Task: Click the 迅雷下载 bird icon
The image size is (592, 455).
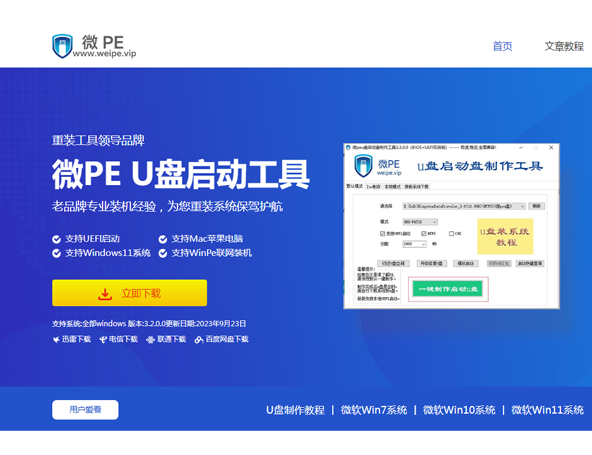Action: [56, 339]
